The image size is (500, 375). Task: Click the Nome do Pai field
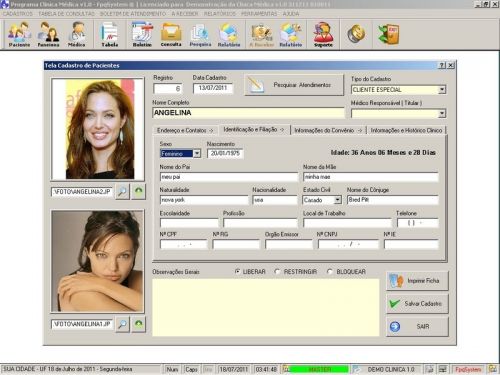(x=229, y=177)
